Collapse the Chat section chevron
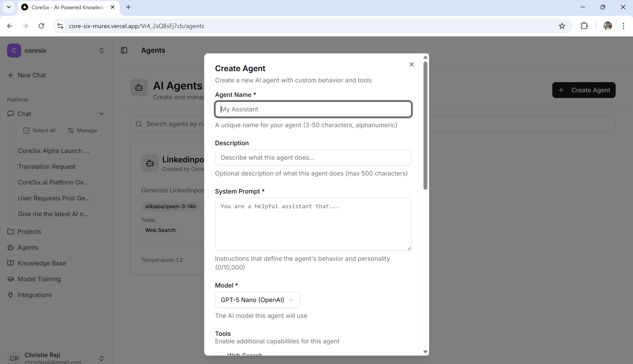Viewport: 633px width, 364px height. (x=101, y=114)
